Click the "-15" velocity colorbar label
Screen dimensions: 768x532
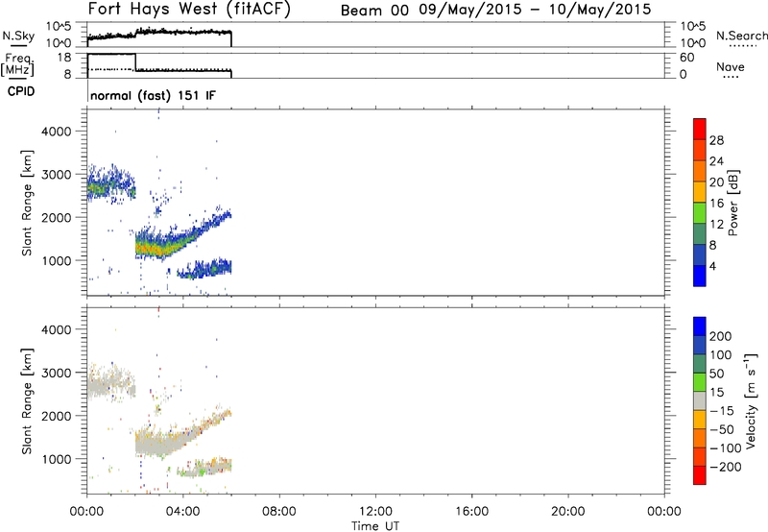point(722,411)
